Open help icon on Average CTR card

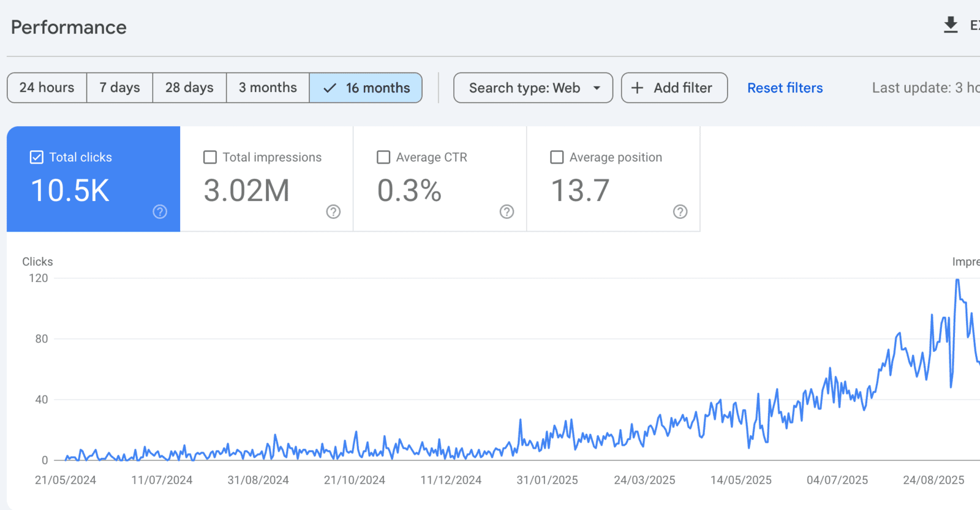coord(507,211)
